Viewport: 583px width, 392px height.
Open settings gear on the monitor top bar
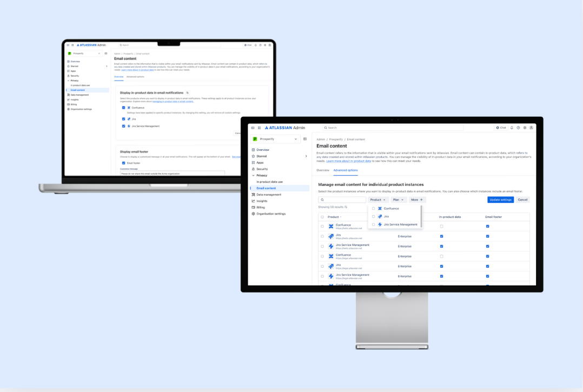pyautogui.click(x=525, y=128)
